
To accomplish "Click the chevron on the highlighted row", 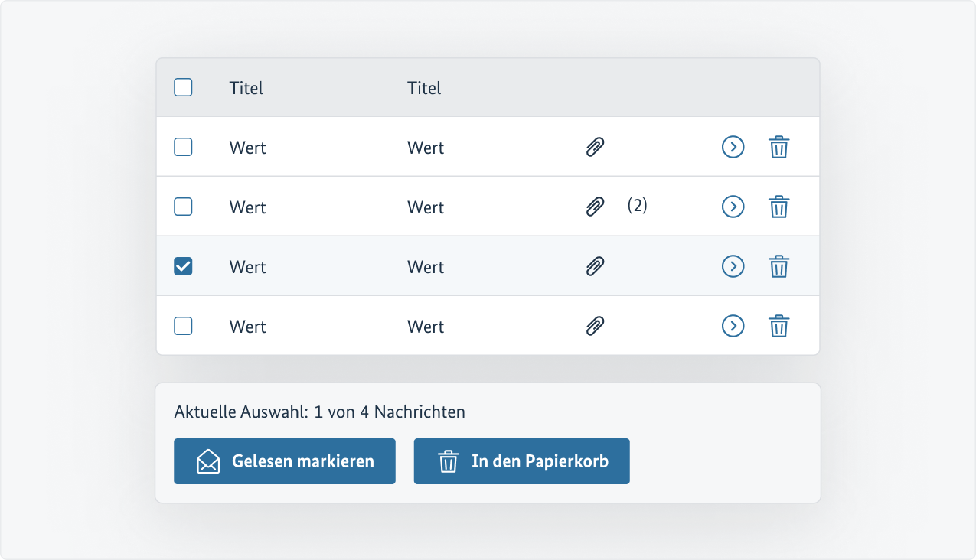I will coord(733,265).
